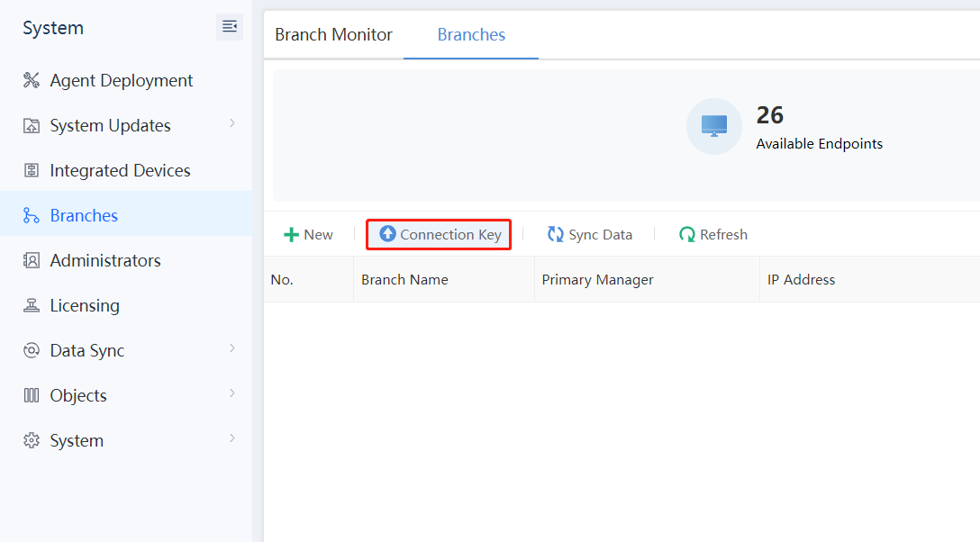Click the Agent Deployment tools icon

click(x=32, y=81)
